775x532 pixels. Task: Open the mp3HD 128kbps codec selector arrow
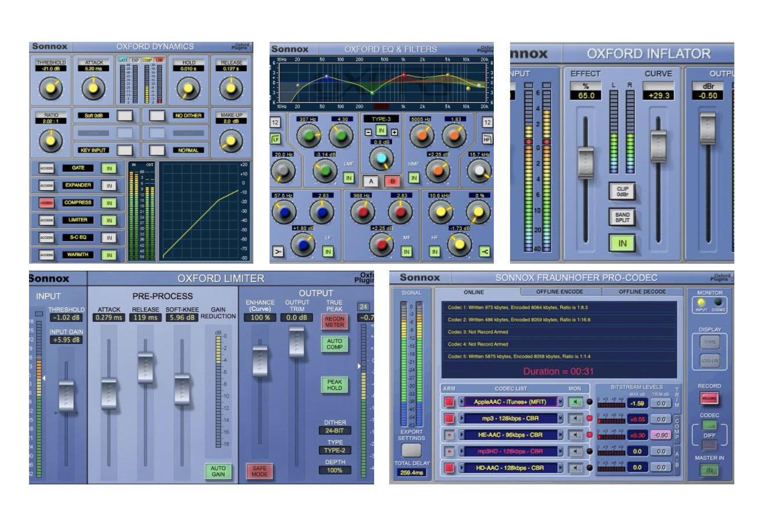pos(462,451)
